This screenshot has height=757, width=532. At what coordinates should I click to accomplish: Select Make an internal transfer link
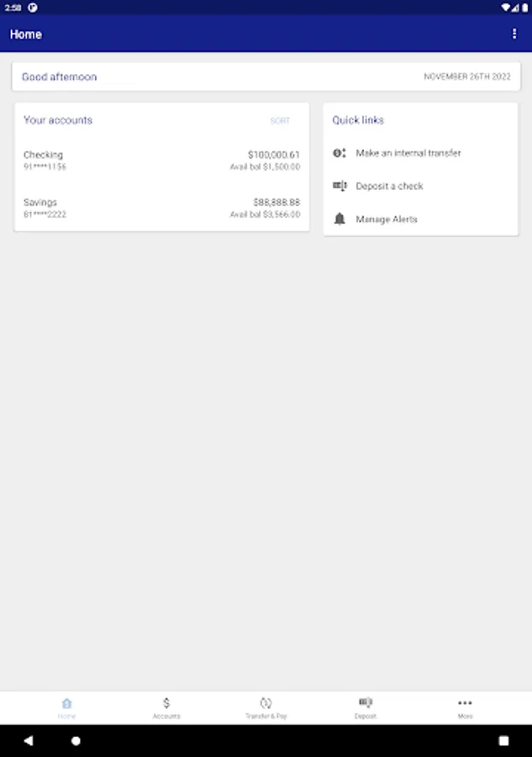[408, 153]
